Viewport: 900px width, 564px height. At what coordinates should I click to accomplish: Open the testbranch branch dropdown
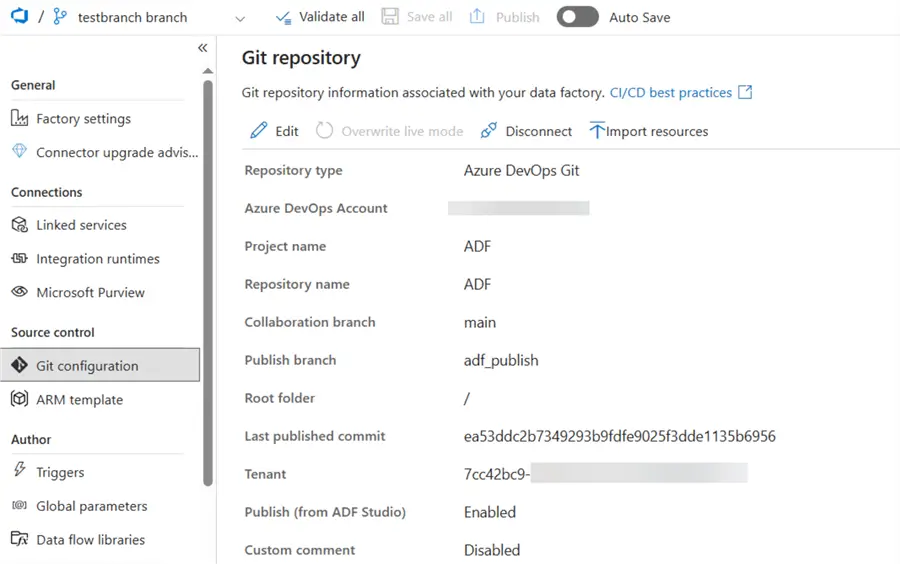coord(240,19)
